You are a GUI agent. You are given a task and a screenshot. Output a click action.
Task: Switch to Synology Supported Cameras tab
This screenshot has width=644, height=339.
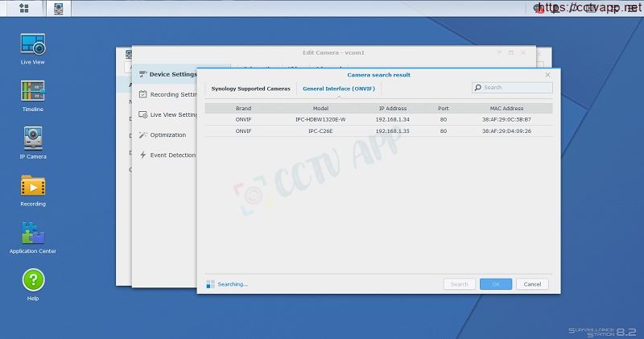pyautogui.click(x=250, y=88)
